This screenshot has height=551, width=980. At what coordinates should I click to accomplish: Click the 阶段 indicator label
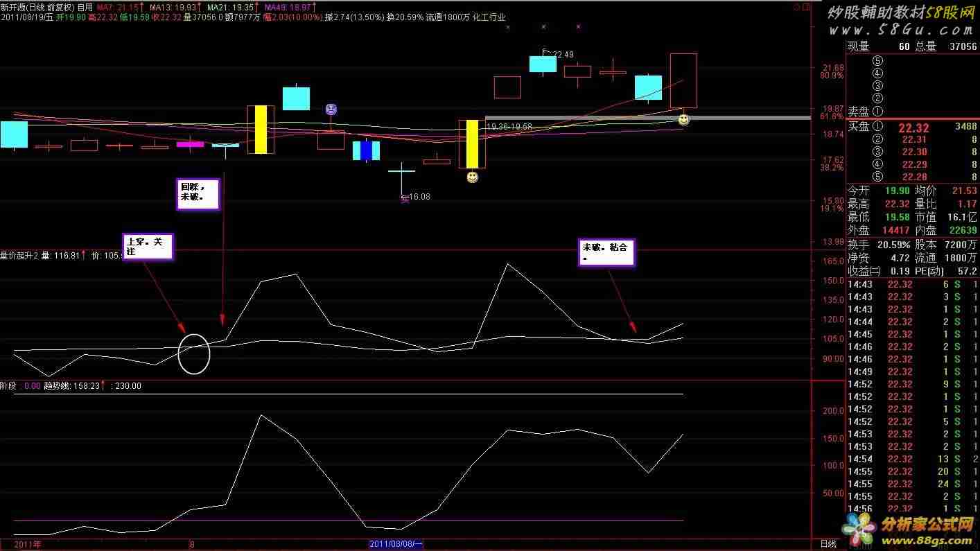8,386
